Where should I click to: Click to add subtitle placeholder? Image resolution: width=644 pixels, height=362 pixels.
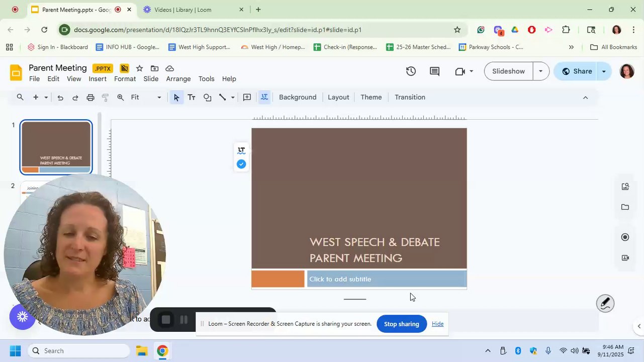(387, 279)
